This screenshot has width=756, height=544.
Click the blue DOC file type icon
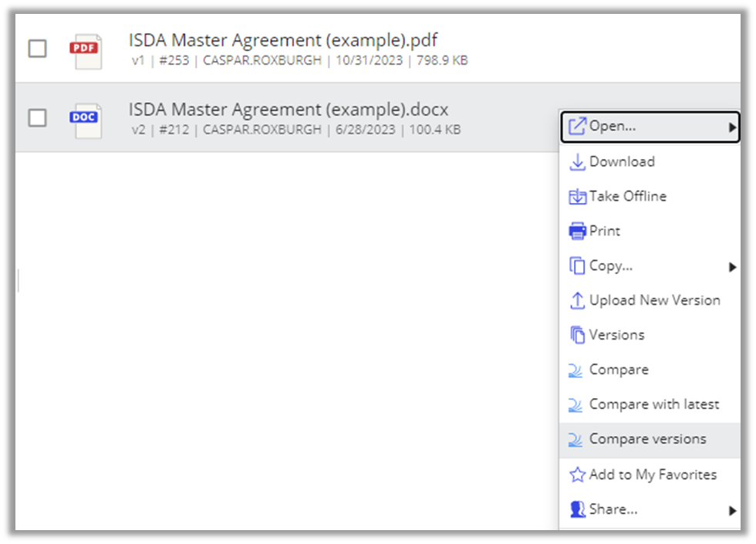coord(86,120)
